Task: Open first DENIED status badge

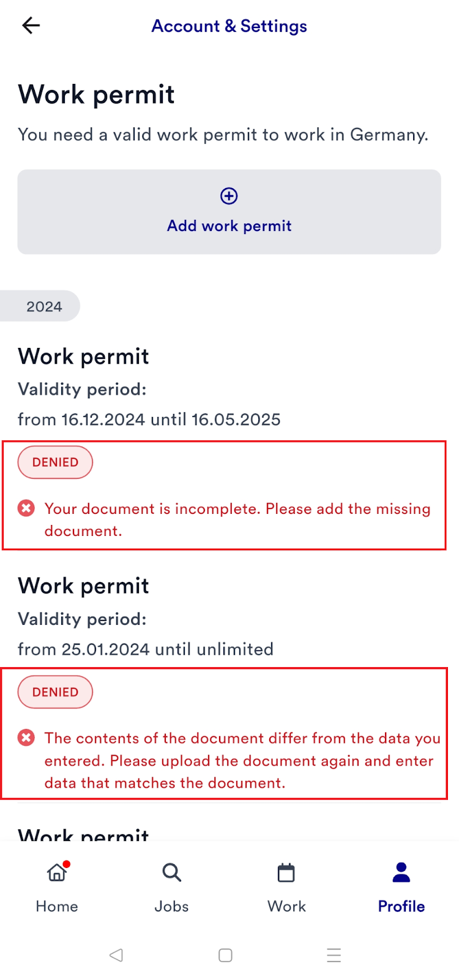Action: coord(55,462)
